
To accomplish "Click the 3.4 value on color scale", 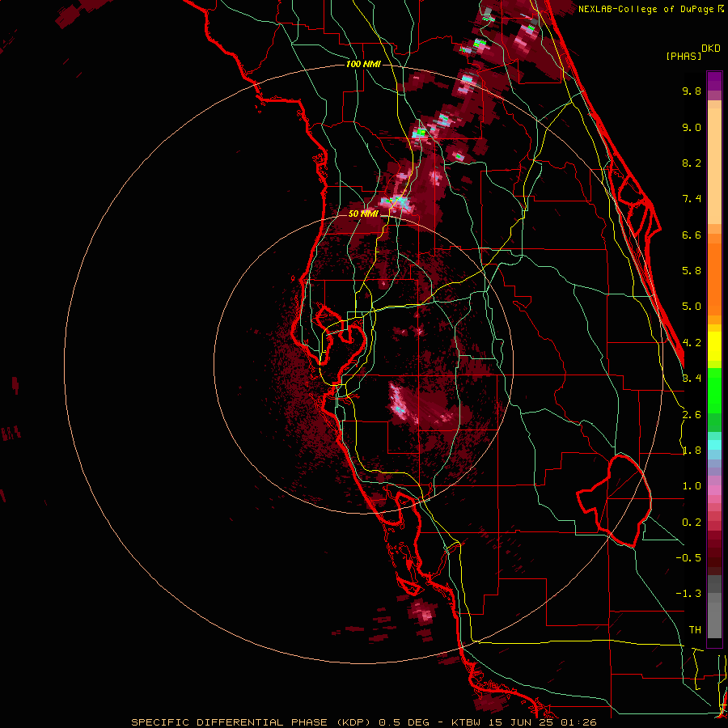I will [692, 379].
